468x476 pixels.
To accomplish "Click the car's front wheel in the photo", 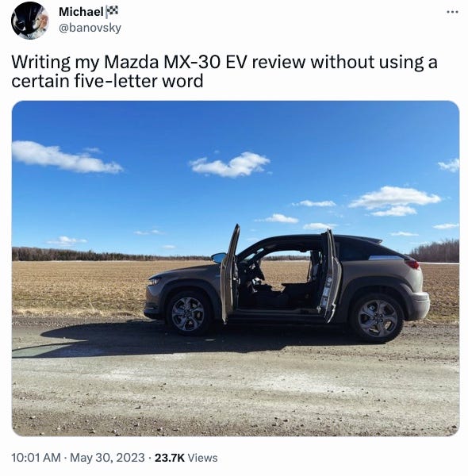I will 189,313.
